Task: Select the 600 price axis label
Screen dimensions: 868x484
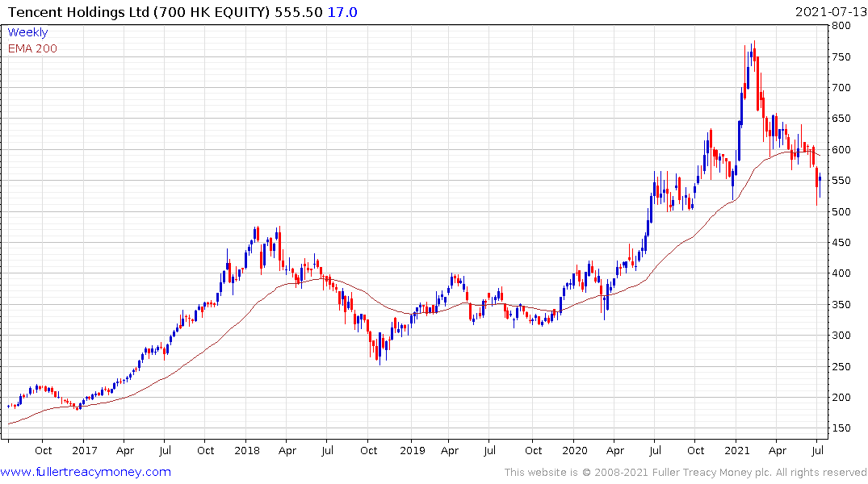Action: pos(841,149)
